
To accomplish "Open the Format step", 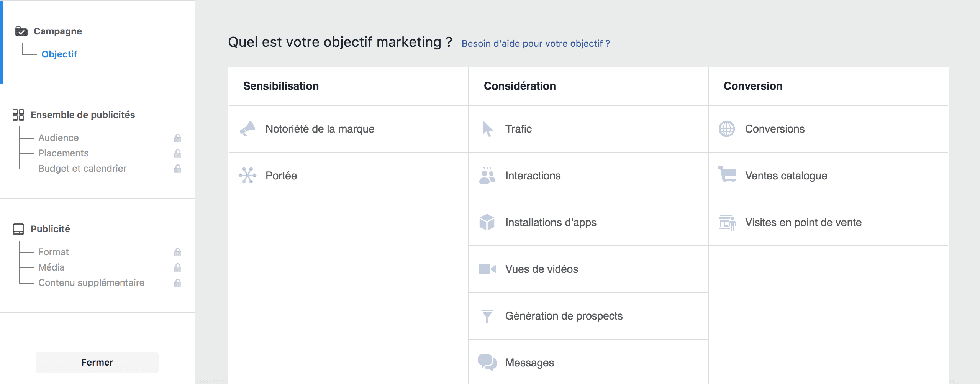I will tap(54, 252).
